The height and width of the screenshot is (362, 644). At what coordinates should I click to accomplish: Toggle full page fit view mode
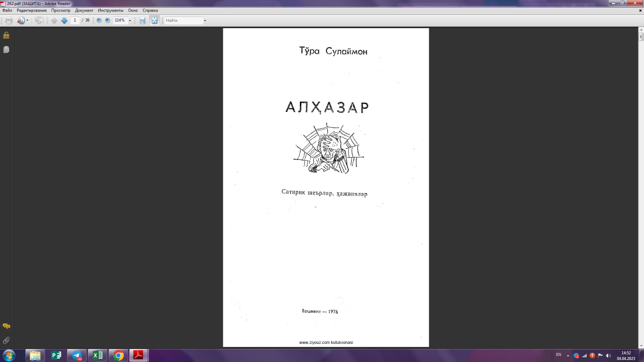point(153,20)
